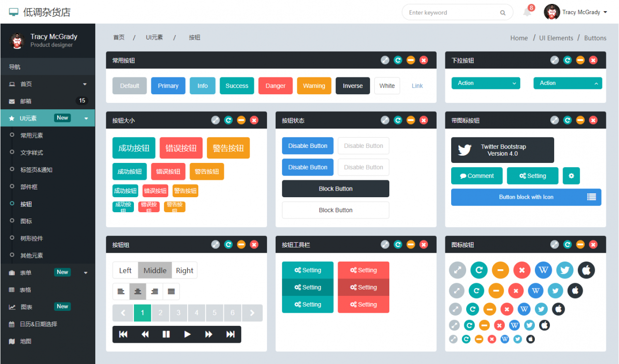Click the fast-forward playback button

209,334
